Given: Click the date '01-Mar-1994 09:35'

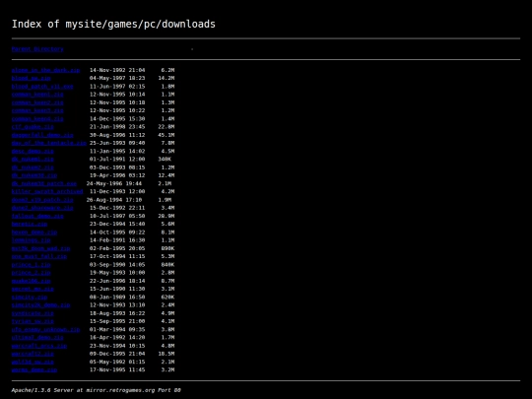Looking at the screenshot, I should 117,330.
